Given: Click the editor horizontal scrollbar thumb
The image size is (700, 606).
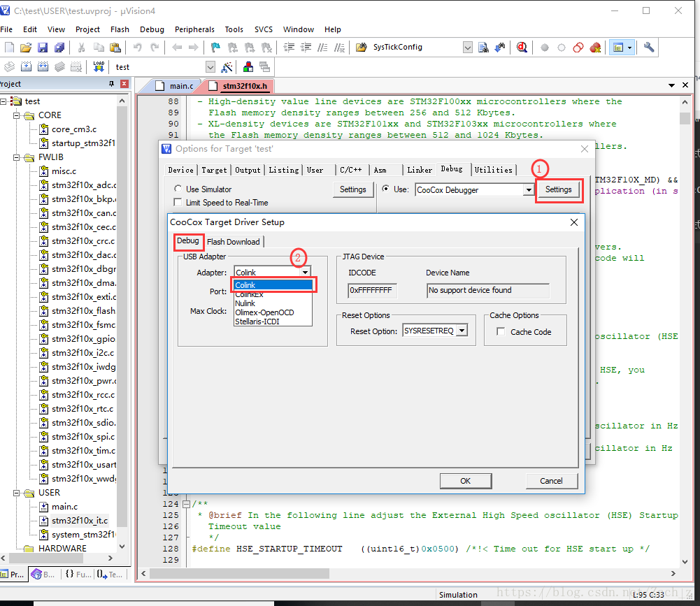Looking at the screenshot, I should (x=240, y=573).
